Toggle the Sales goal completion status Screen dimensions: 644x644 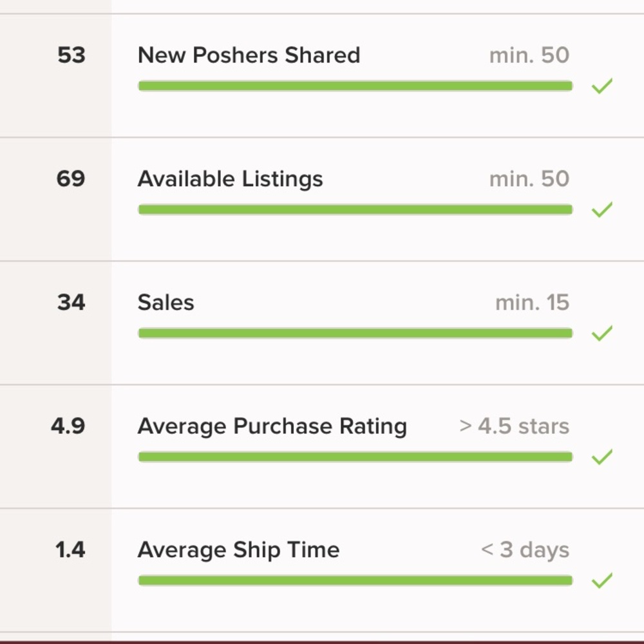pos(603,332)
